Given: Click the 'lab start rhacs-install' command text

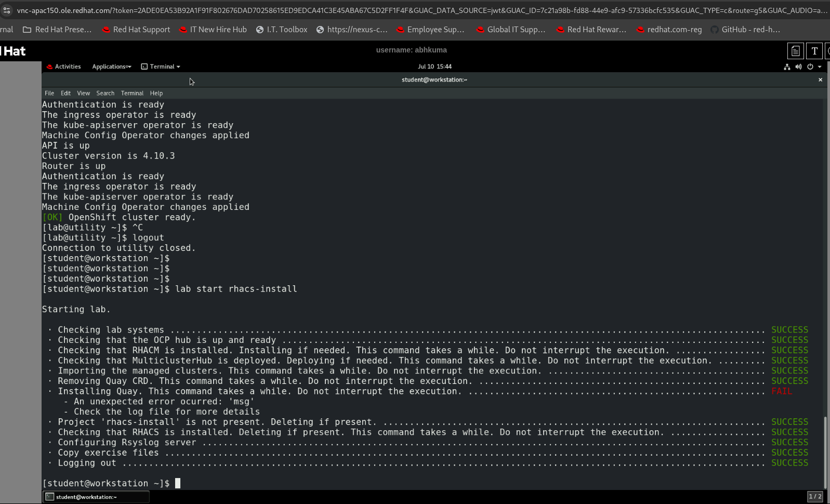Looking at the screenshot, I should coord(236,289).
